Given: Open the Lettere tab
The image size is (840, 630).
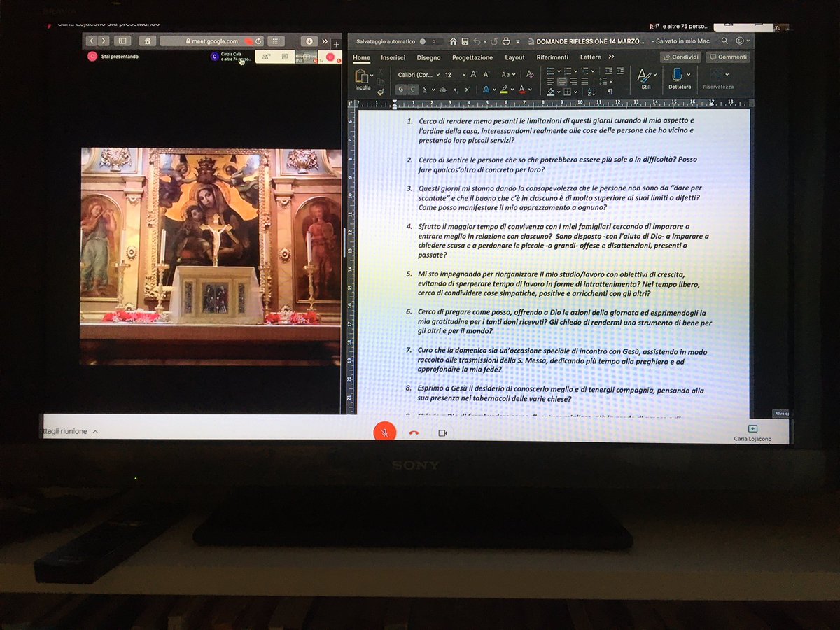Looking at the screenshot, I should 590,57.
